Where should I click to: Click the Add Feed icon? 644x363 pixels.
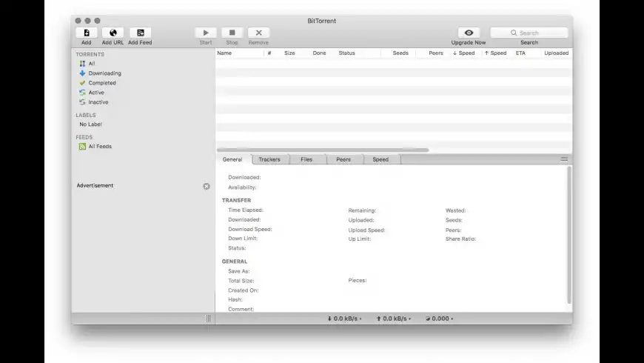coord(140,33)
